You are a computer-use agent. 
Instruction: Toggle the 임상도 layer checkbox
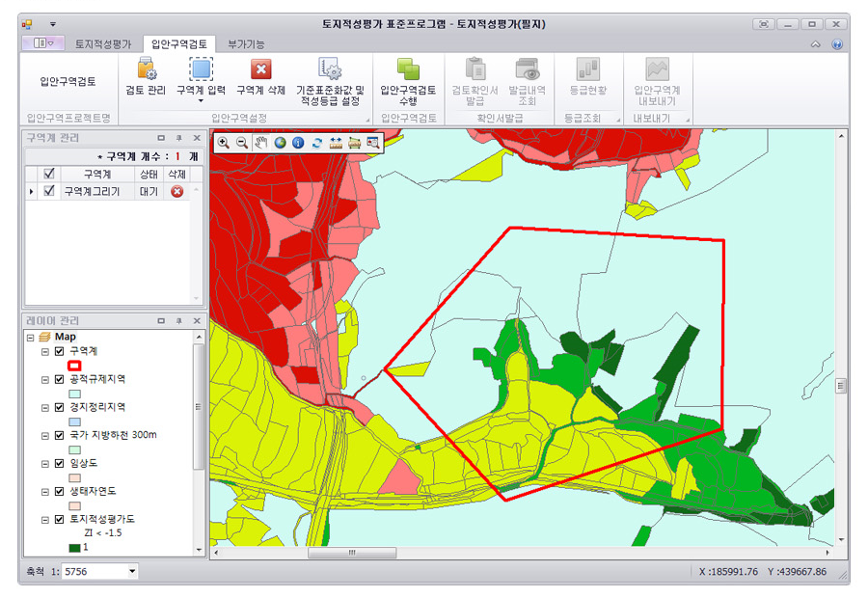(59, 463)
